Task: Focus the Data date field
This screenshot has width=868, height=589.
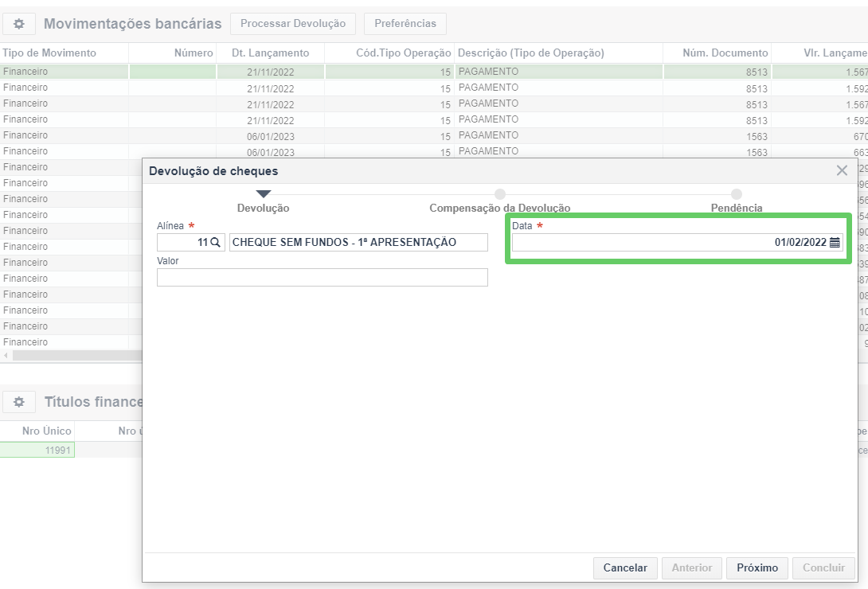Action: pos(669,243)
